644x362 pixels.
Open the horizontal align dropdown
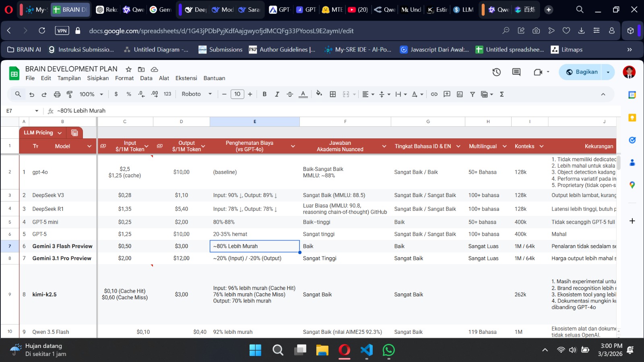[x=368, y=94]
